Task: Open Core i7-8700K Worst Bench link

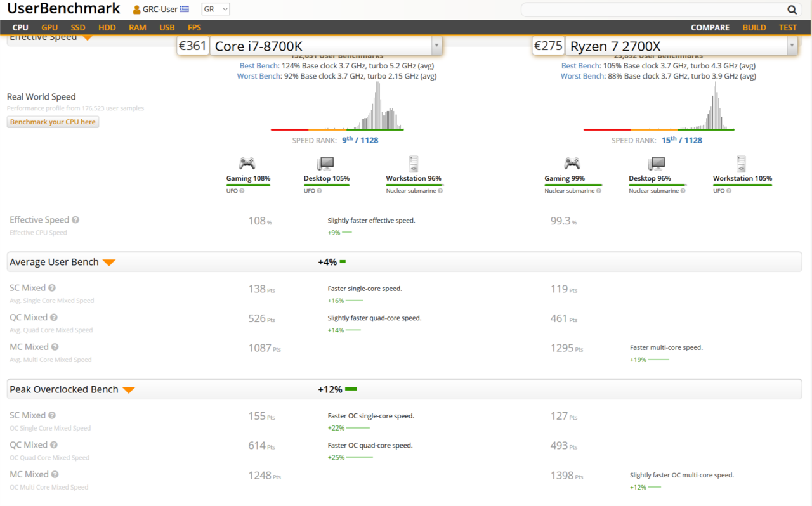Action: (259, 76)
